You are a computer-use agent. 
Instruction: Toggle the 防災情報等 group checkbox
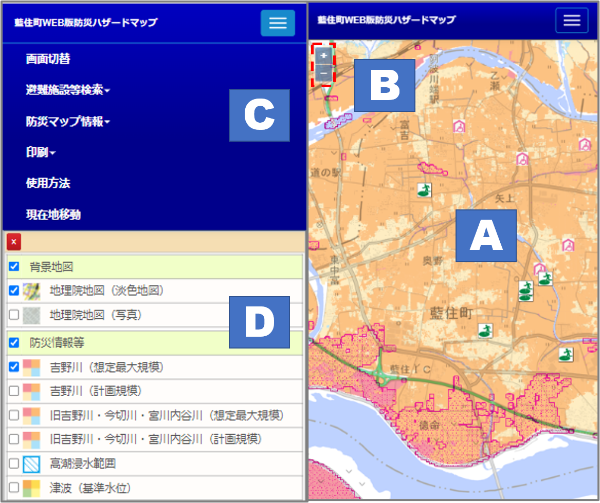point(14,342)
